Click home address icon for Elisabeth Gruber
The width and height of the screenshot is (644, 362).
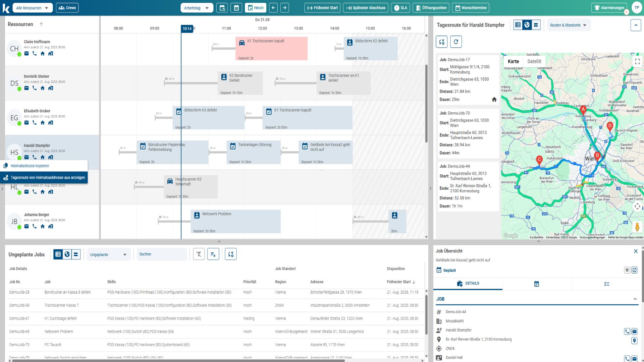pyautogui.click(x=43, y=123)
